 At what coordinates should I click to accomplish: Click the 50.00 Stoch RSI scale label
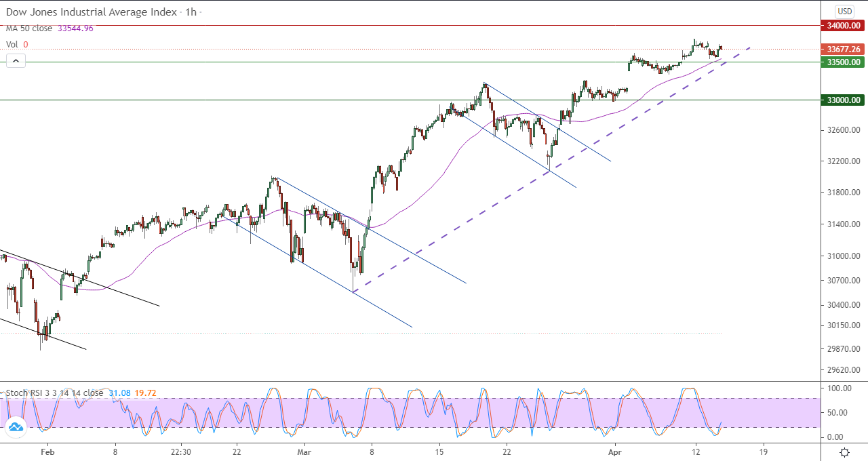(x=837, y=412)
